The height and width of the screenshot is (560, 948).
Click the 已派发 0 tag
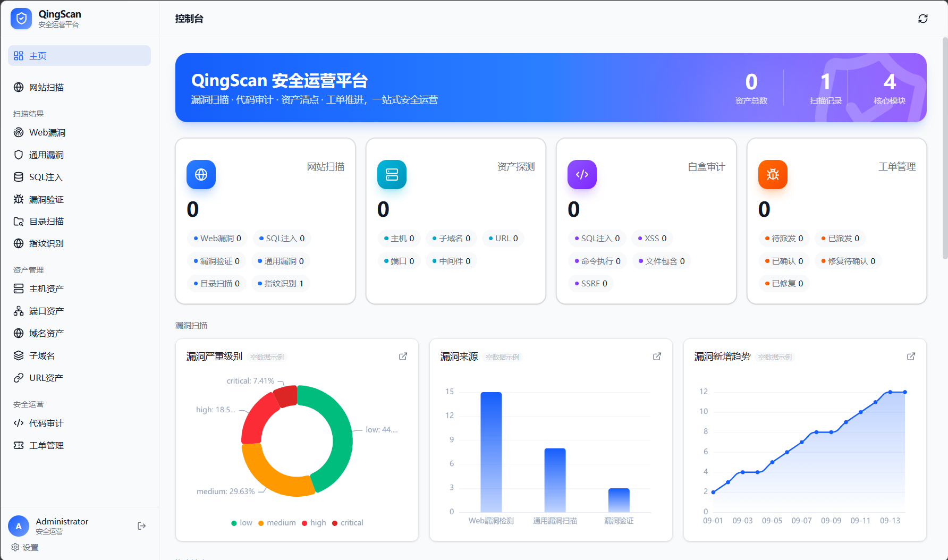840,239
